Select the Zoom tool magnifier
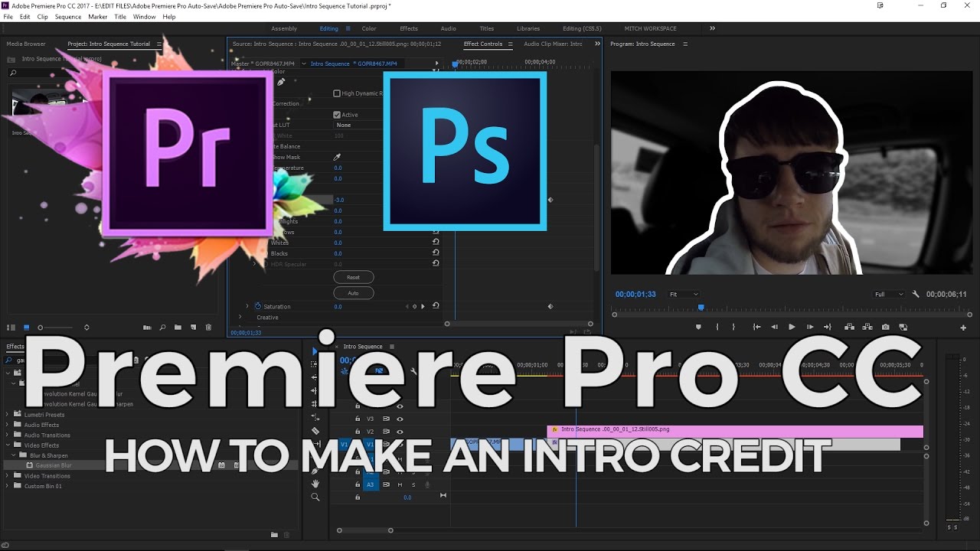 (315, 497)
